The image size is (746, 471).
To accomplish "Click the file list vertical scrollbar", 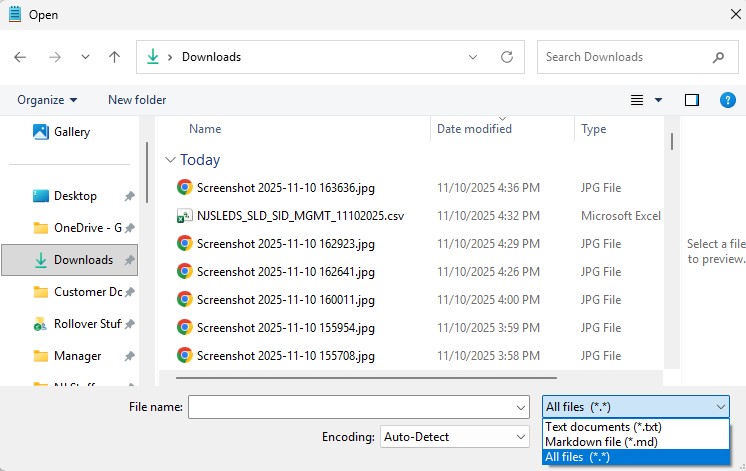I will [x=672, y=142].
